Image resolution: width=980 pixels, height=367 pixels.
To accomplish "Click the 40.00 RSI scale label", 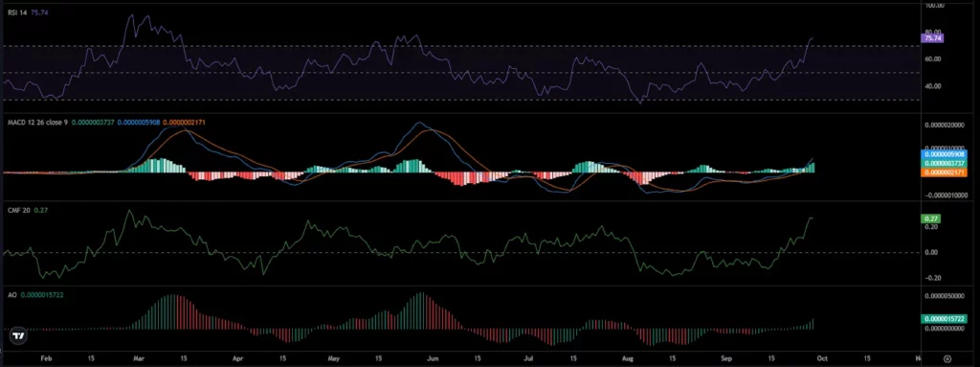I will [x=933, y=86].
